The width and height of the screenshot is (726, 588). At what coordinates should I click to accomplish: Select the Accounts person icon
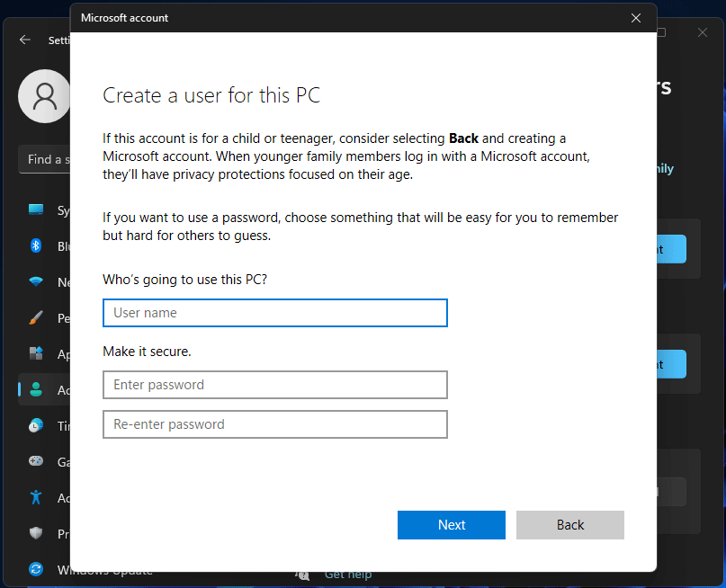[36, 389]
